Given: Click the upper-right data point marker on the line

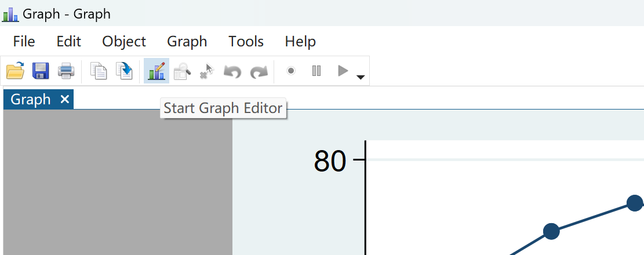Looking at the screenshot, I should click(x=635, y=203).
